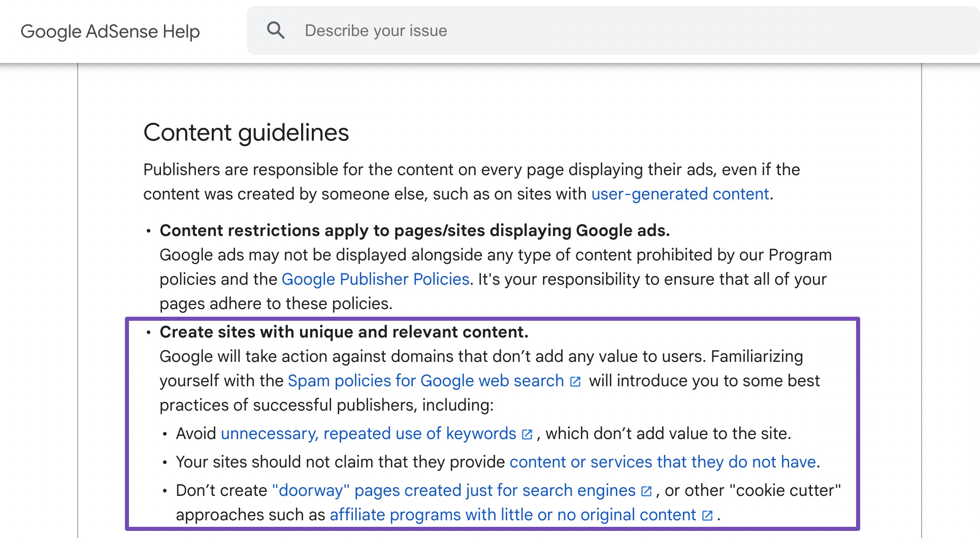
Task: Open the "doorway" pages link
Action: pyautogui.click(x=453, y=490)
